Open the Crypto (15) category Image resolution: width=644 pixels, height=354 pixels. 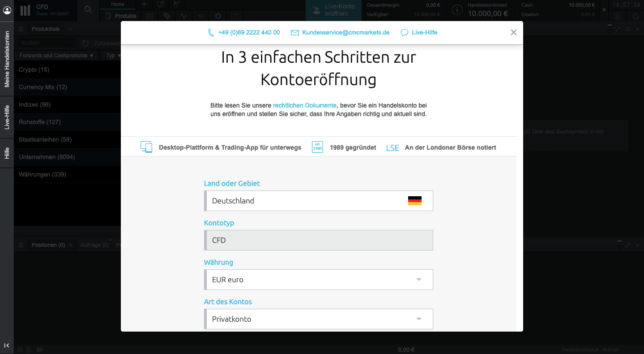pos(68,69)
